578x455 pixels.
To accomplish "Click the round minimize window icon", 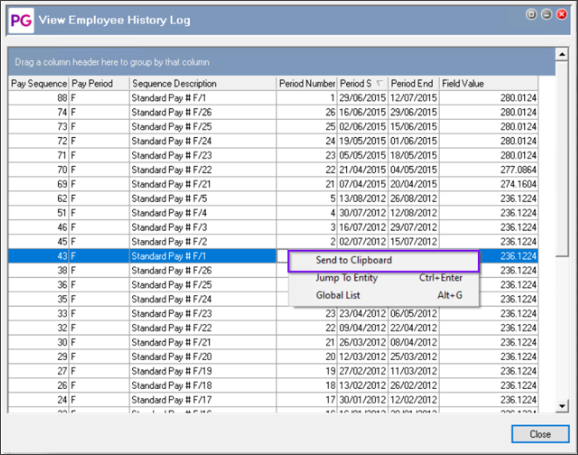I will 546,14.
